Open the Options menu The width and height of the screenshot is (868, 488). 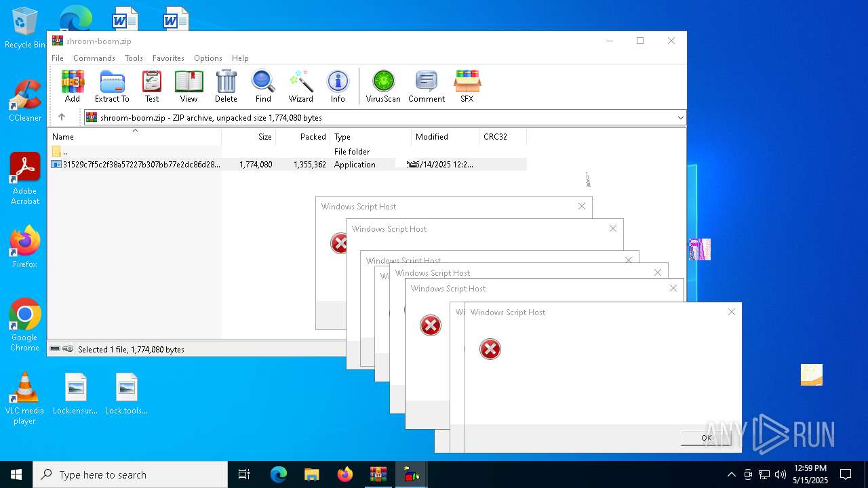(208, 58)
